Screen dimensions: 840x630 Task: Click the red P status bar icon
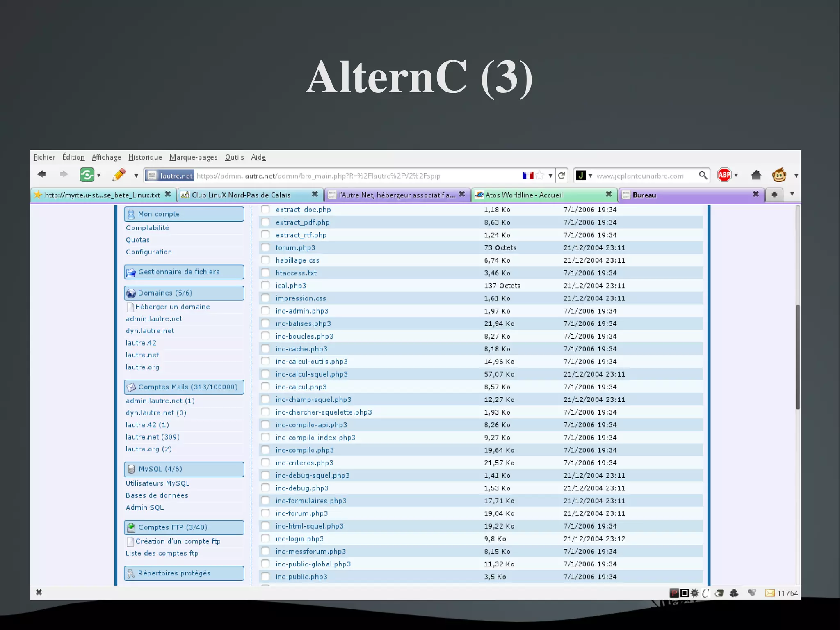point(674,593)
